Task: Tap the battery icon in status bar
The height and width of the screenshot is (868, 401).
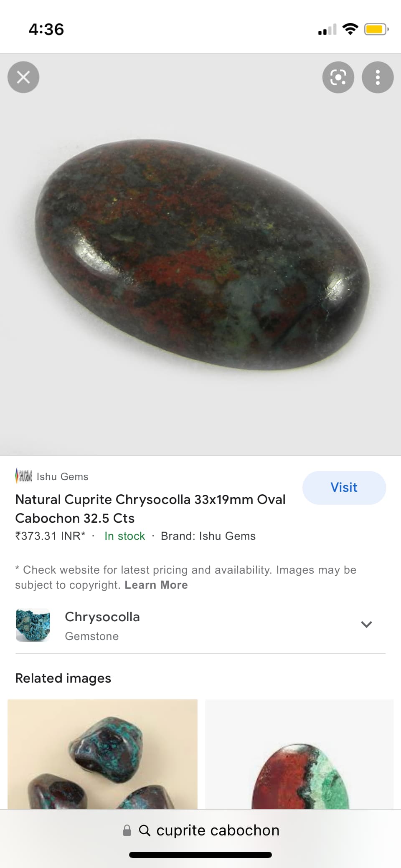Action: [376, 29]
